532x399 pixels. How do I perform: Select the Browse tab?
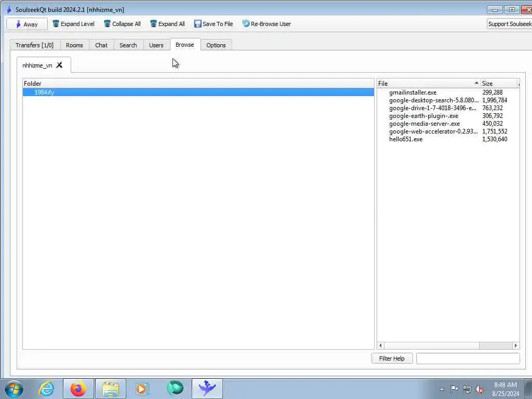(x=185, y=45)
